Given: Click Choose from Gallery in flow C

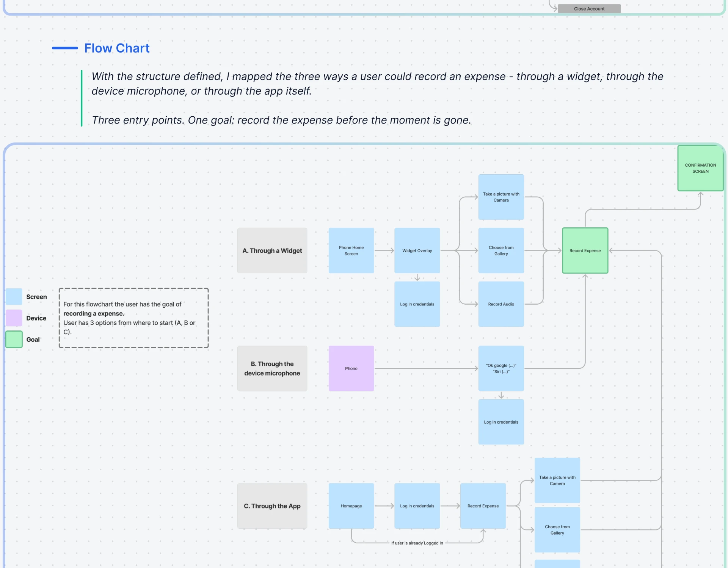Looking at the screenshot, I should tap(557, 530).
